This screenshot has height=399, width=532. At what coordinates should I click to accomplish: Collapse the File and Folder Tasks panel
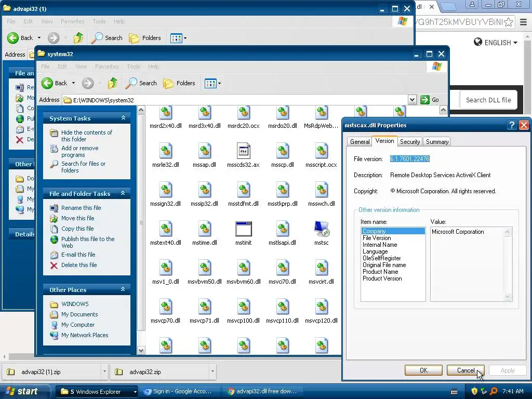pos(123,193)
